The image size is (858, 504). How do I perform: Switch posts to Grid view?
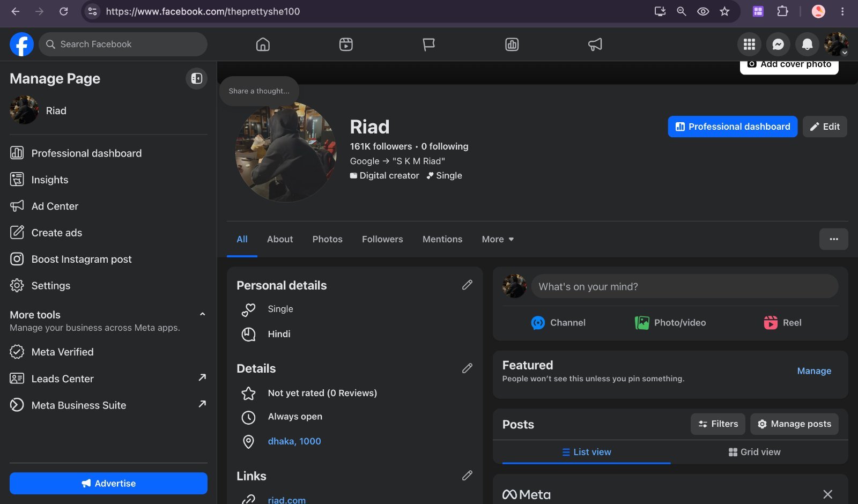tap(754, 452)
